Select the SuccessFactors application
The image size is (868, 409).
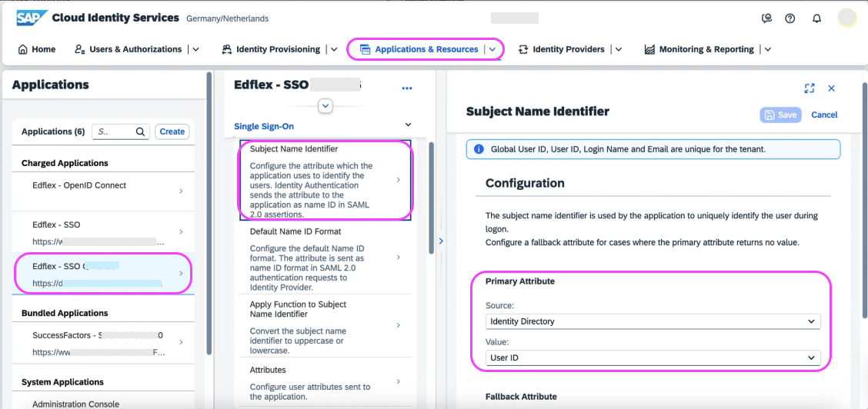(x=103, y=343)
